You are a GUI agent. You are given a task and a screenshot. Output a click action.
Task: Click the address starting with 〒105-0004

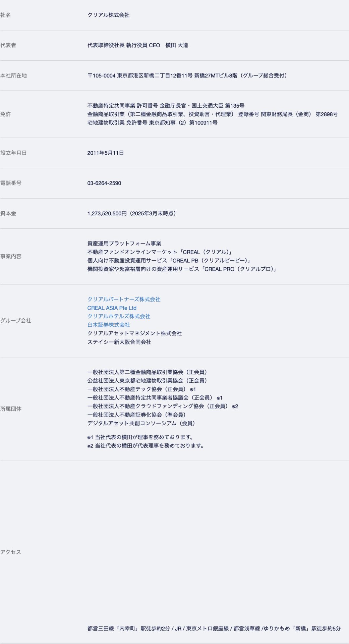click(187, 75)
